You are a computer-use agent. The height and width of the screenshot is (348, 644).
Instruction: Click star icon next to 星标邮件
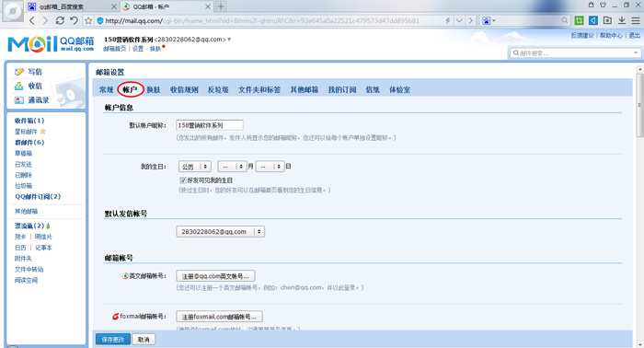point(42,132)
